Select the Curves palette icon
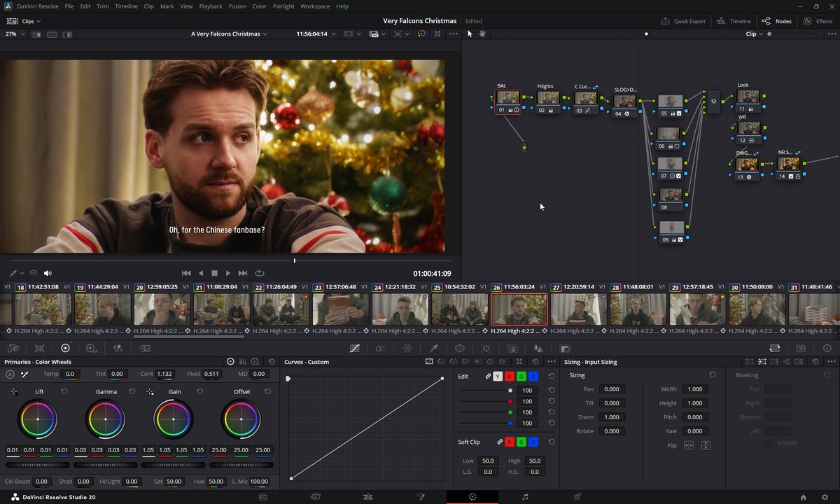Viewport: 840px width, 504px height. (x=355, y=348)
